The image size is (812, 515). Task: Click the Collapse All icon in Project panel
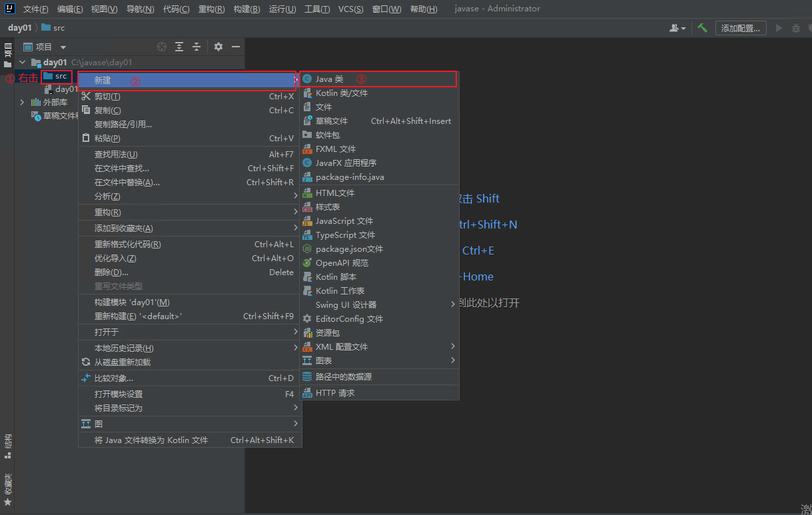click(197, 47)
